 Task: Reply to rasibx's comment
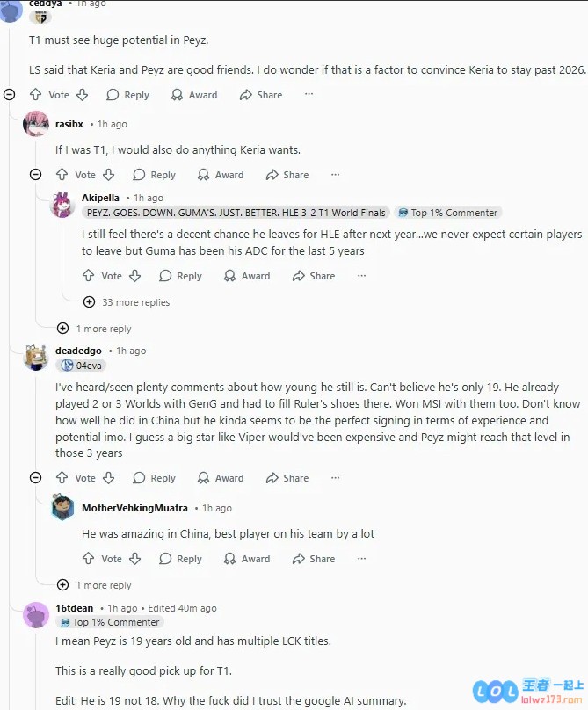click(155, 175)
